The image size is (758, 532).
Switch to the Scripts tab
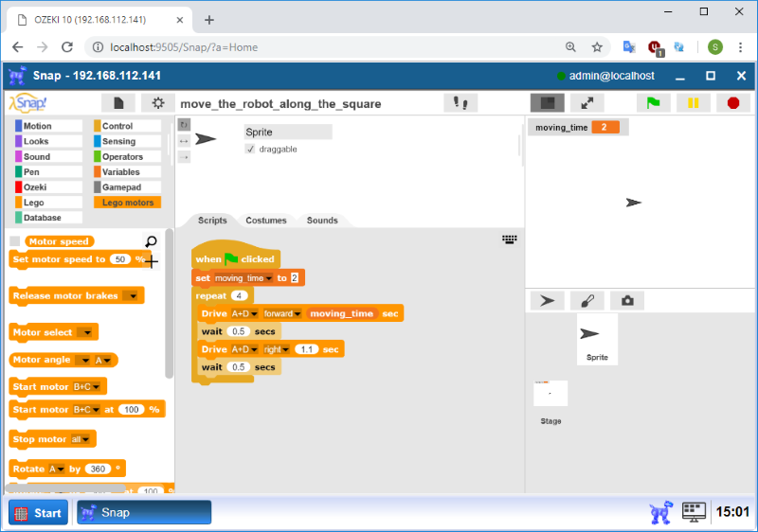coord(212,221)
